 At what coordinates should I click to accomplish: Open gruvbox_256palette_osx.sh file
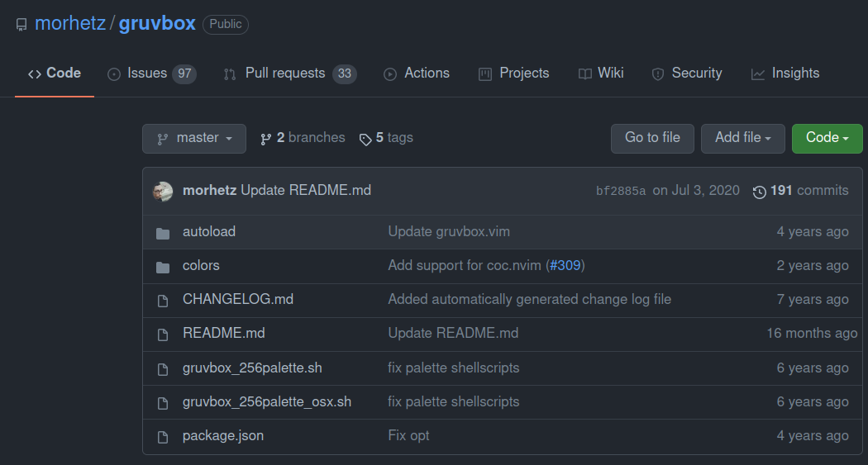[267, 402]
